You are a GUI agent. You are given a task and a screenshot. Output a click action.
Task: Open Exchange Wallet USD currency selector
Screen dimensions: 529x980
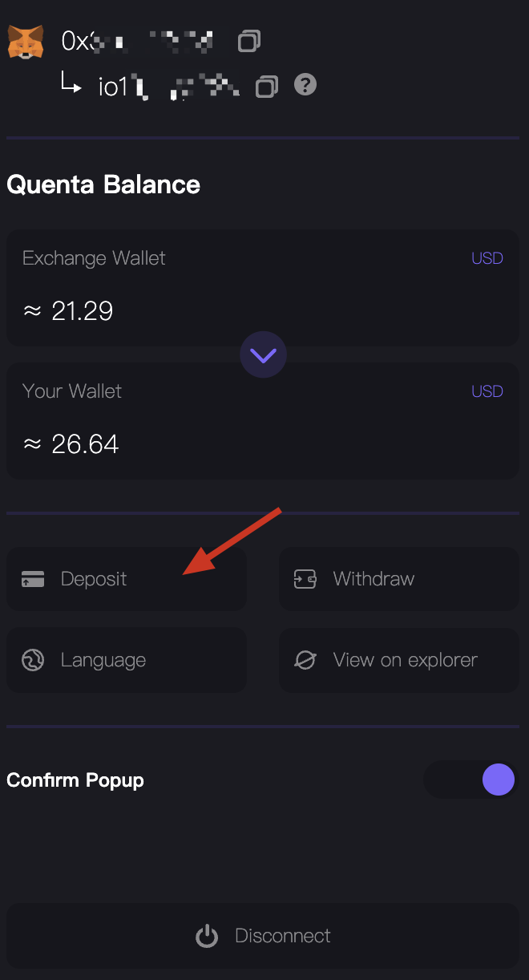(x=487, y=258)
